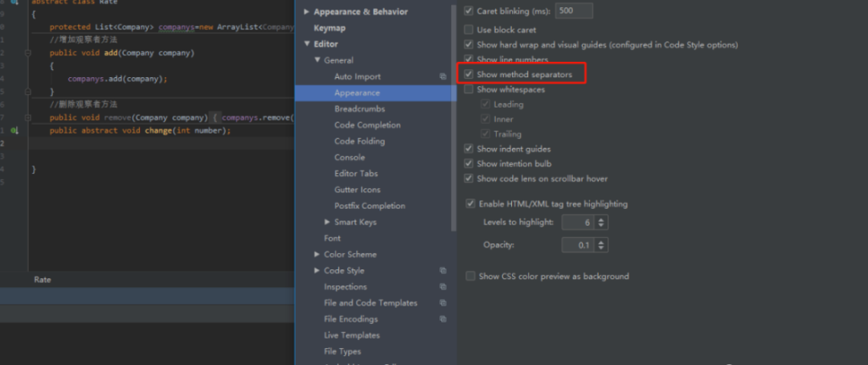The height and width of the screenshot is (365, 868).
Task: Toggle Enable HTML/XML tag tree highlighting
Action: [x=470, y=204]
